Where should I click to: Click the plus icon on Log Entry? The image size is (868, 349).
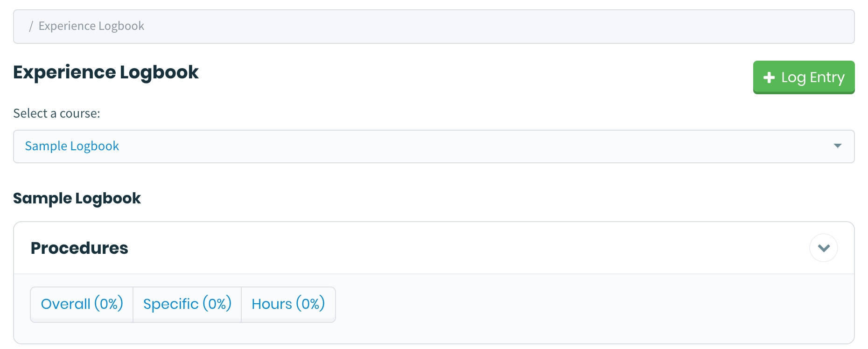(769, 77)
